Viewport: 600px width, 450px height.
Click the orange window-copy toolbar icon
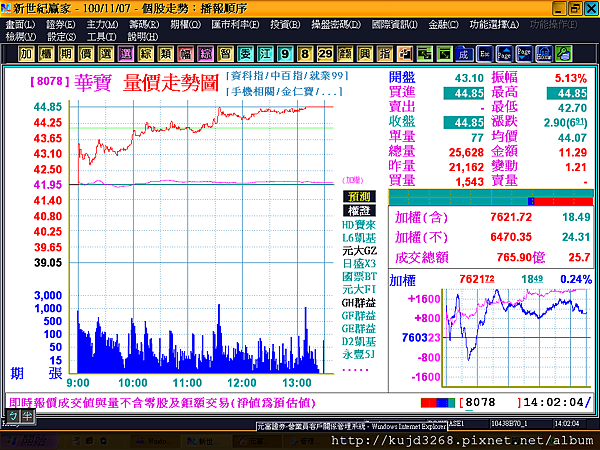[404, 54]
